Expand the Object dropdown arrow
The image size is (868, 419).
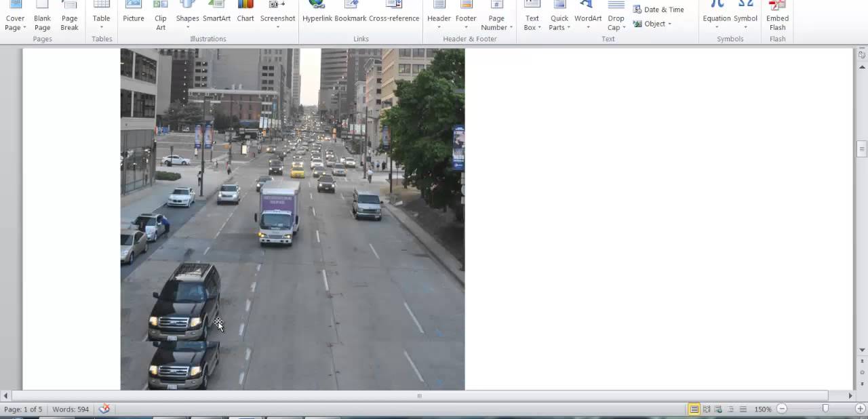point(669,24)
